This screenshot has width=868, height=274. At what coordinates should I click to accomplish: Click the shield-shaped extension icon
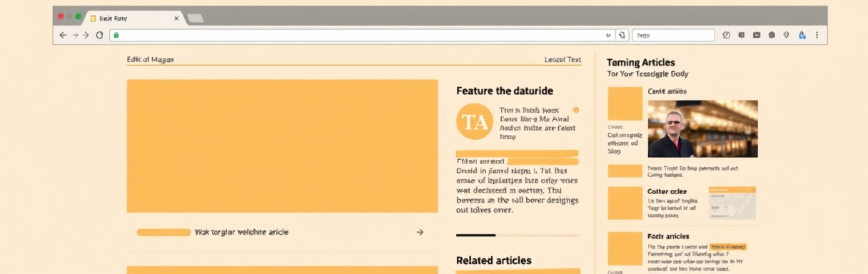(x=786, y=35)
